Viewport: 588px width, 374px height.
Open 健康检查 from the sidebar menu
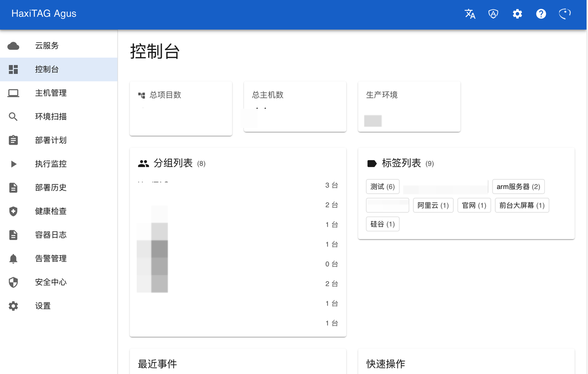click(x=51, y=211)
